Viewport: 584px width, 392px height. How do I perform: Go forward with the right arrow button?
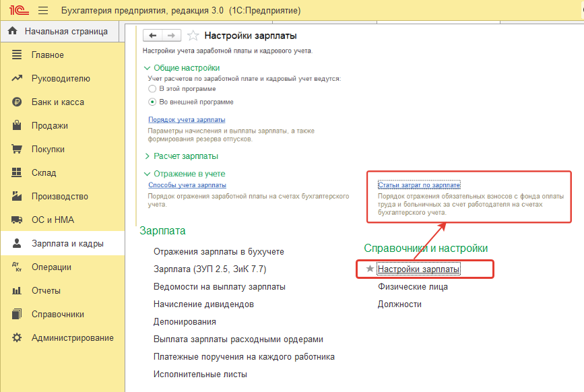(x=171, y=36)
